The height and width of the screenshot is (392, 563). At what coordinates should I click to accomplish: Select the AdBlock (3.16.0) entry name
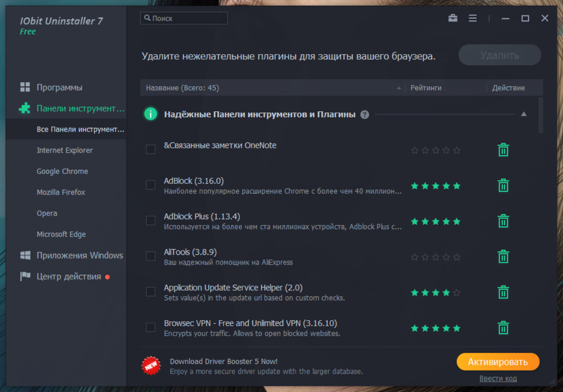pos(194,181)
